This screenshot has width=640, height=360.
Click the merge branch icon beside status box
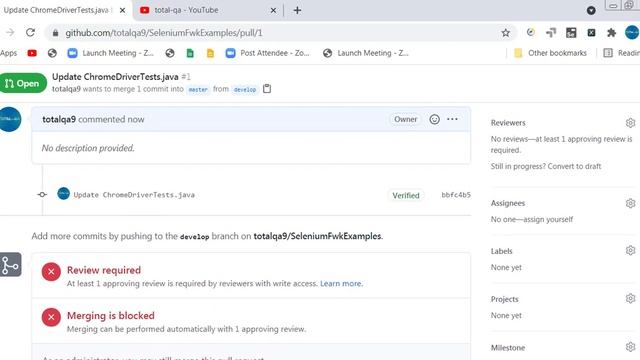point(10,265)
